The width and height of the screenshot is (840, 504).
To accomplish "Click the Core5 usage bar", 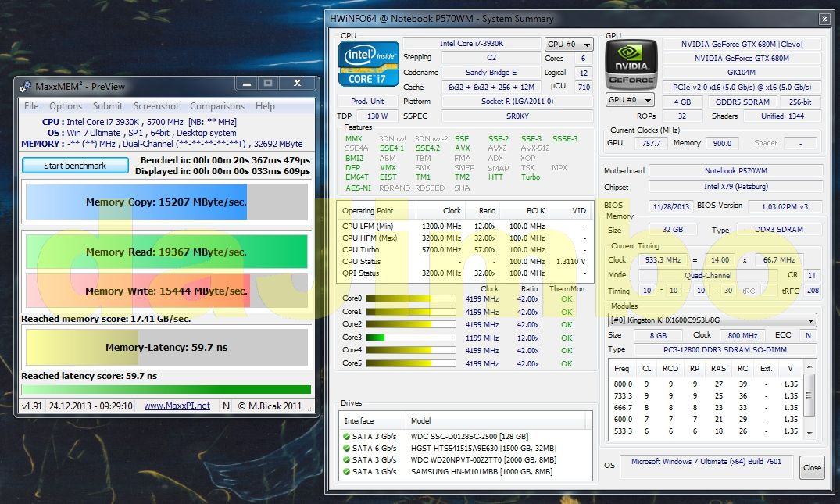I will 411,363.
